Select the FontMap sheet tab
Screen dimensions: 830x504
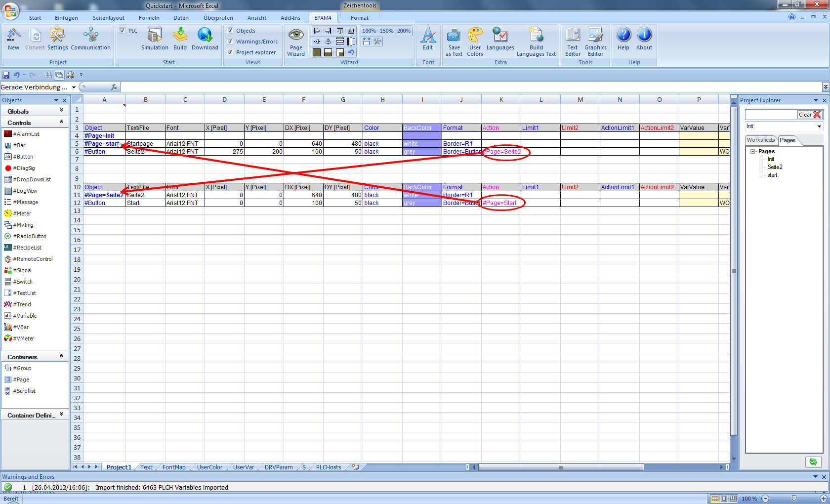pyautogui.click(x=174, y=467)
